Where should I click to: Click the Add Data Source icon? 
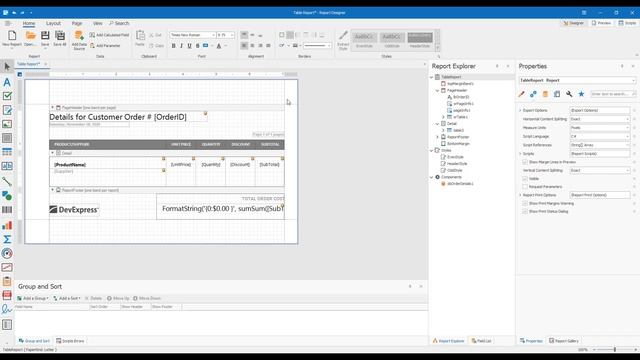79,36
